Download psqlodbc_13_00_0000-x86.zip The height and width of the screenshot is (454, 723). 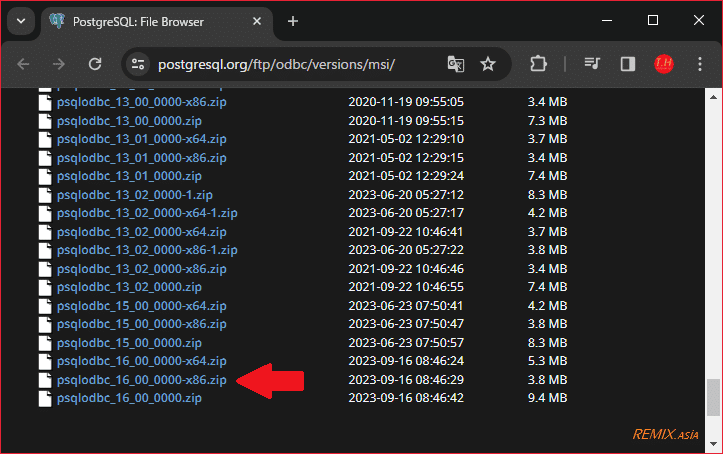coord(142,102)
